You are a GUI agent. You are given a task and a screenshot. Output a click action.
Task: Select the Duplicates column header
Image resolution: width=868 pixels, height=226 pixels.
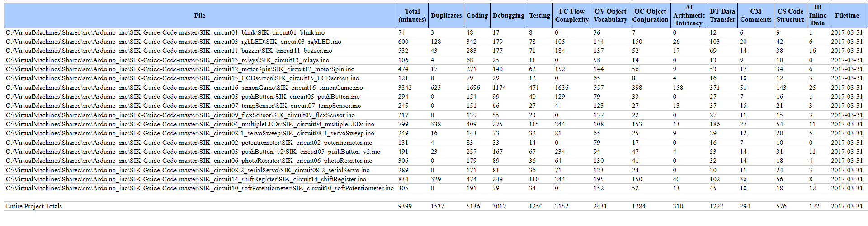pos(446,15)
